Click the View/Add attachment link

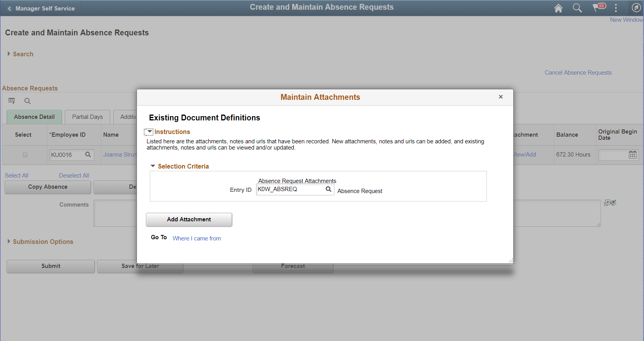pyautogui.click(x=525, y=155)
